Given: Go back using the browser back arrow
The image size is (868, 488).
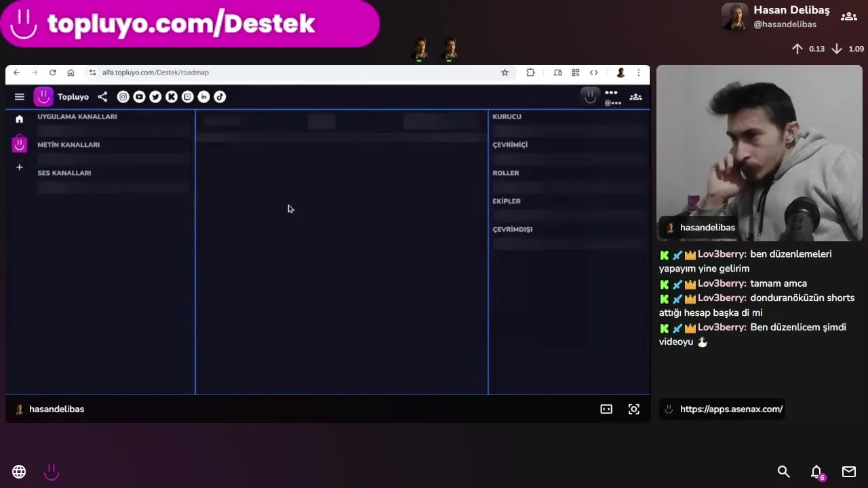Looking at the screenshot, I should [16, 73].
